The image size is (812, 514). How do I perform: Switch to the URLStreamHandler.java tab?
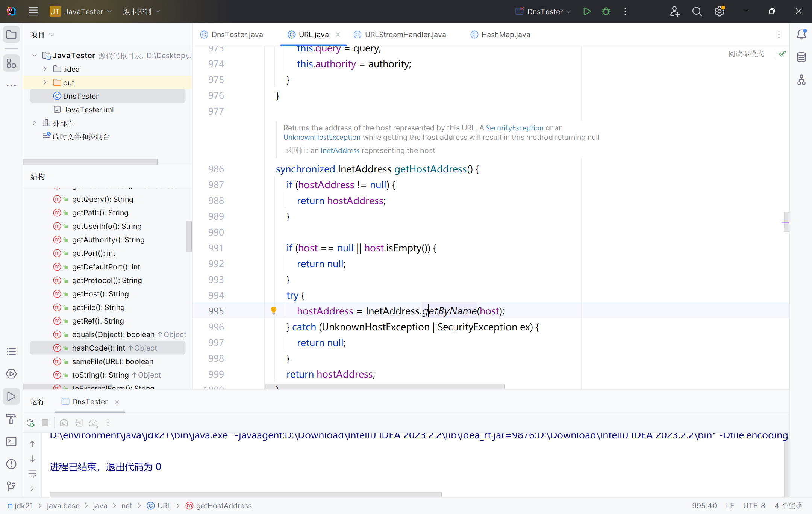(405, 35)
